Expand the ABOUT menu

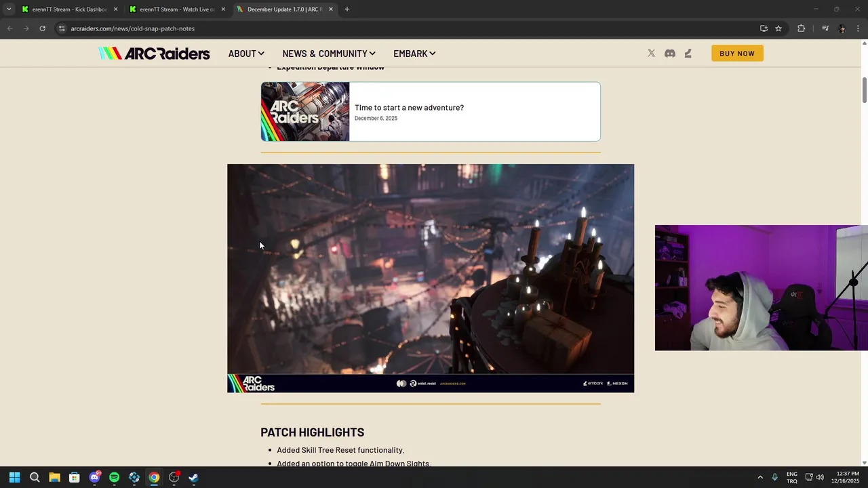[x=246, y=54]
